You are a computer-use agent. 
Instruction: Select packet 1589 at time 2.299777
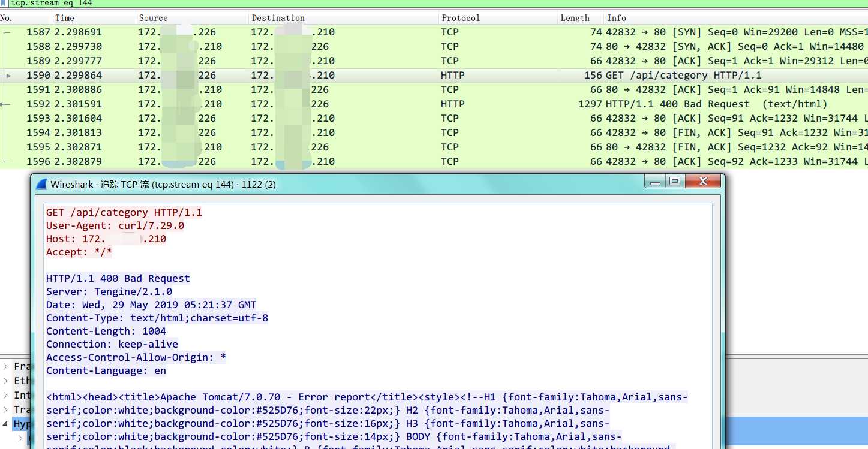pos(434,61)
